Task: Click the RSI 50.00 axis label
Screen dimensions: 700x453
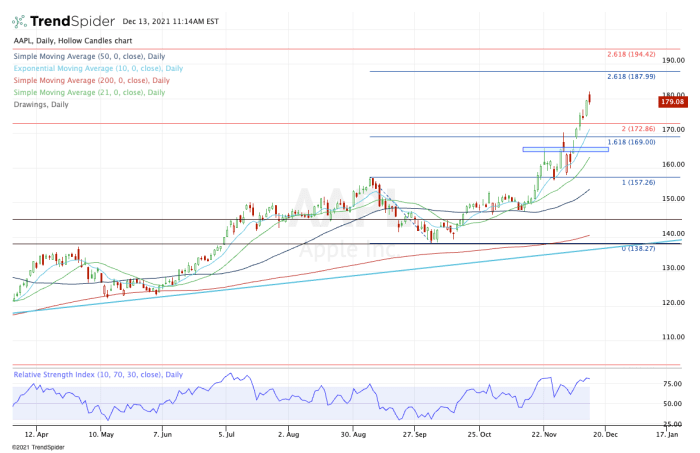Action: [x=672, y=404]
